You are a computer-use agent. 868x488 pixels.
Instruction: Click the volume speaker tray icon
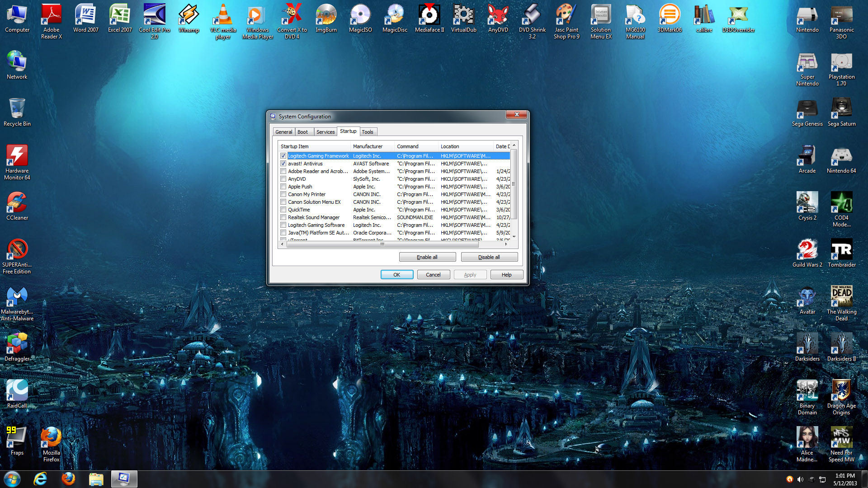tap(800, 479)
